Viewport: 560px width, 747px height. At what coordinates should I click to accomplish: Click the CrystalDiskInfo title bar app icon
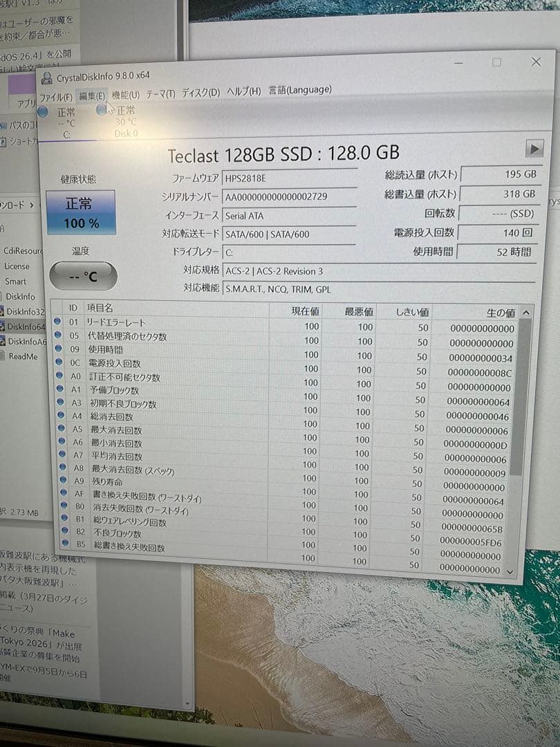pos(47,78)
